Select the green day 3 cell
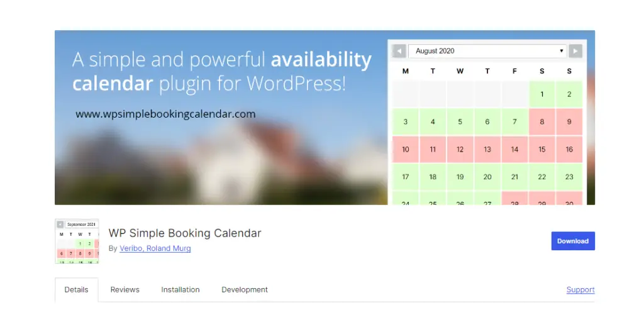 click(x=406, y=122)
